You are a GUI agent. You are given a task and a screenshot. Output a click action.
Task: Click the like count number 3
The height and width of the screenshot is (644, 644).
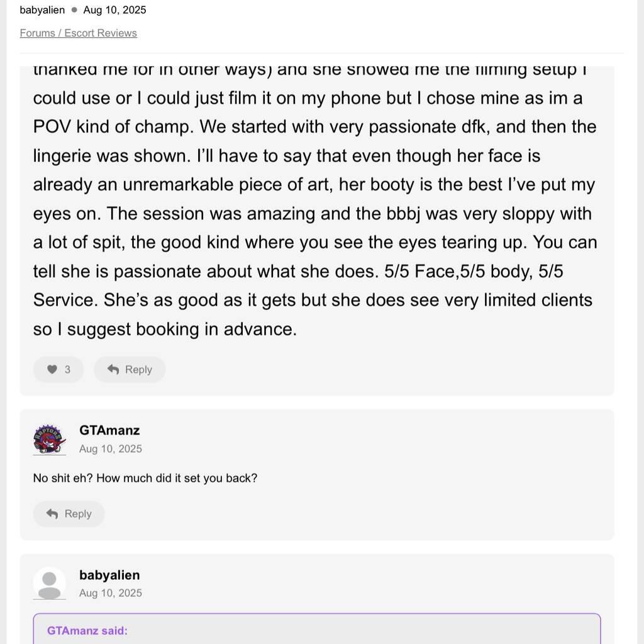[67, 370]
